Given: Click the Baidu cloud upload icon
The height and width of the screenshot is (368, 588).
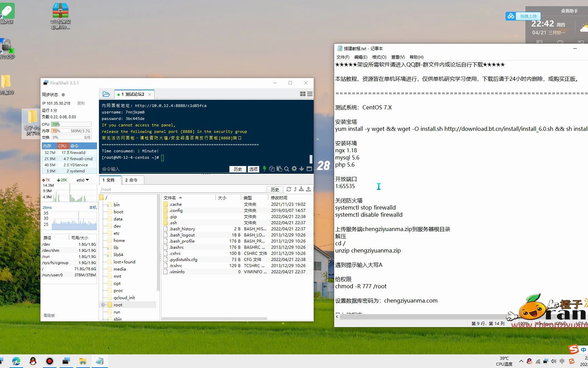Looking at the screenshot, I should [511, 16].
